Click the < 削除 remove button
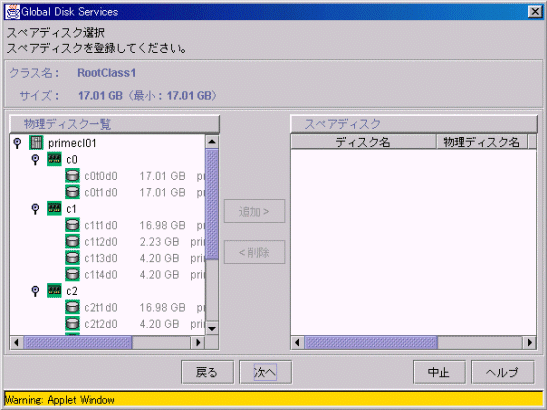This screenshot has width=547, height=410. coord(254,252)
